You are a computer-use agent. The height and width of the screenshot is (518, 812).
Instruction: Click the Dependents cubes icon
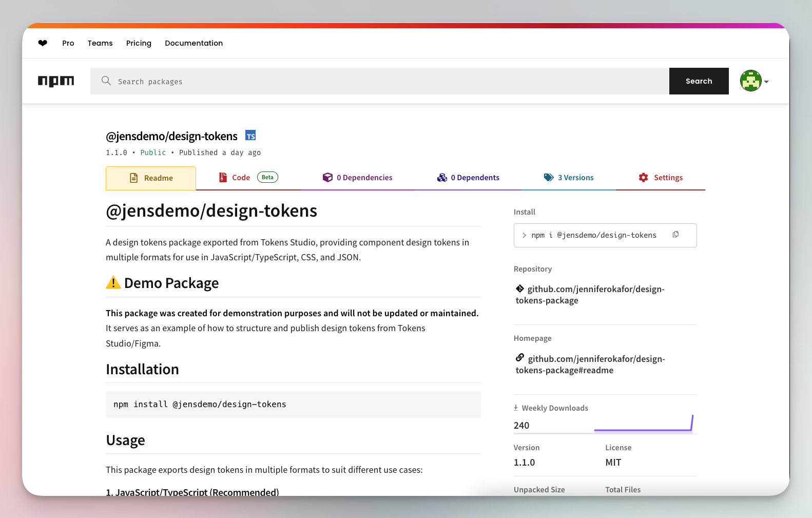[x=442, y=178]
